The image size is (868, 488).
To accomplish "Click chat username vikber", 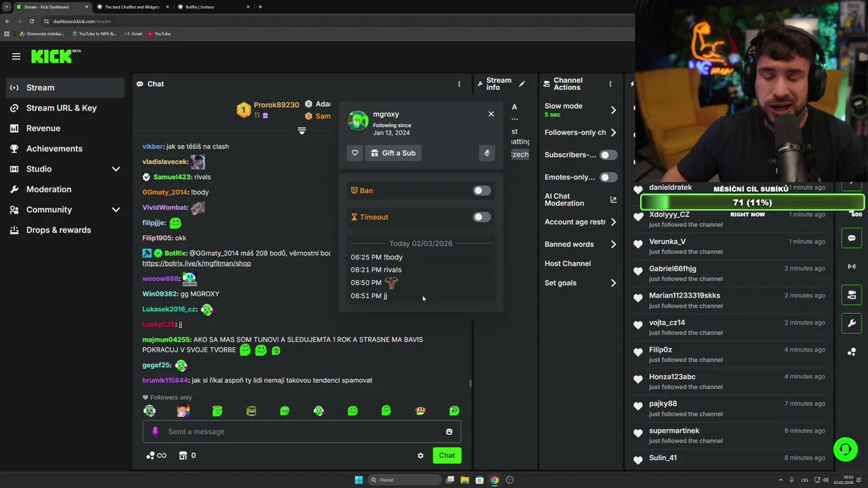I will tap(153, 146).
